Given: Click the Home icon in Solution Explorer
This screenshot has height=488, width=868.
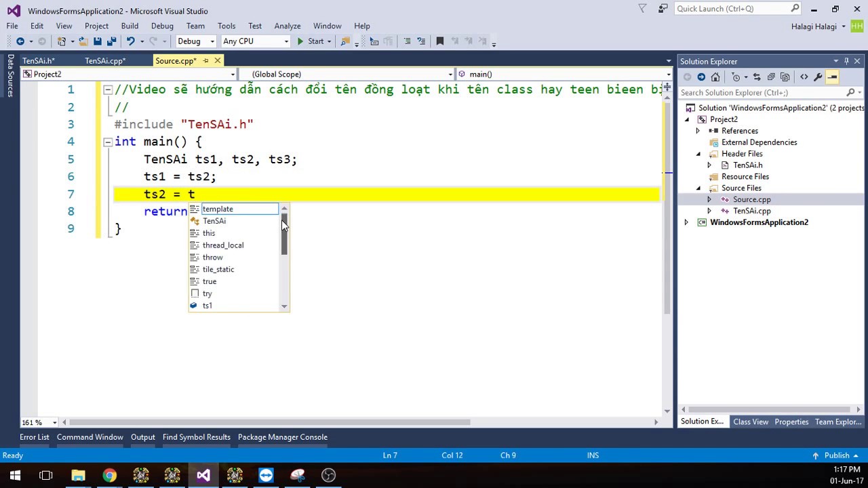Looking at the screenshot, I should click(715, 77).
